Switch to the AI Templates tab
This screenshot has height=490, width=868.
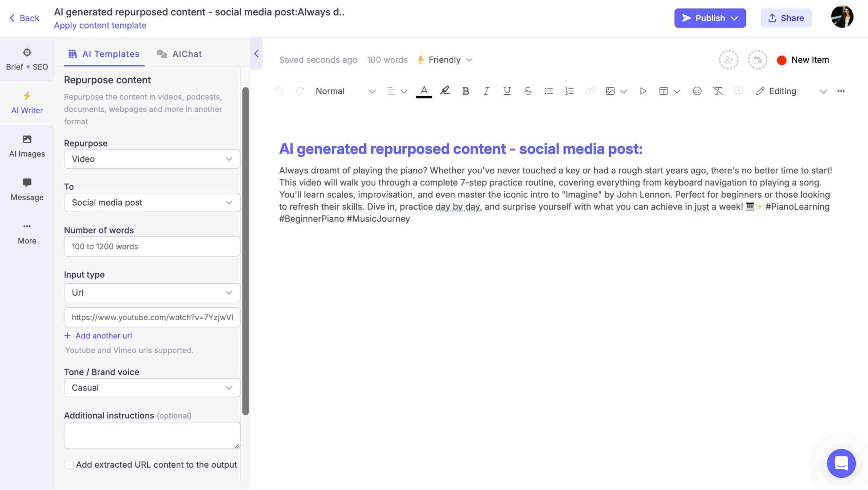tap(104, 53)
